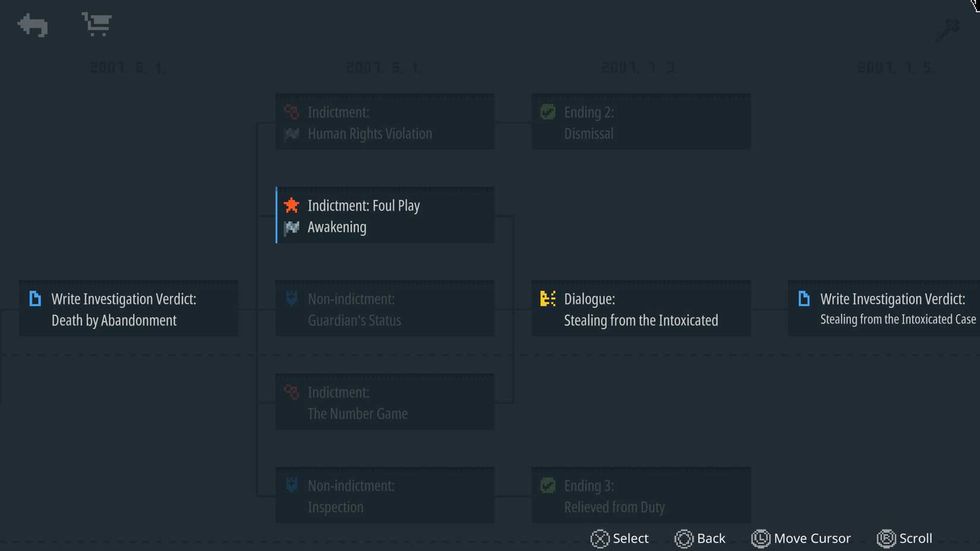The image size is (980, 551).
Task: Select Non-indictment: Inspection node
Action: (385, 495)
